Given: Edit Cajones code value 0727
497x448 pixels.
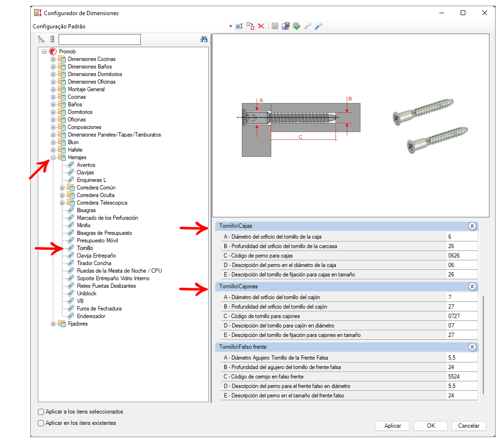Looking at the screenshot, I should pos(462,317).
